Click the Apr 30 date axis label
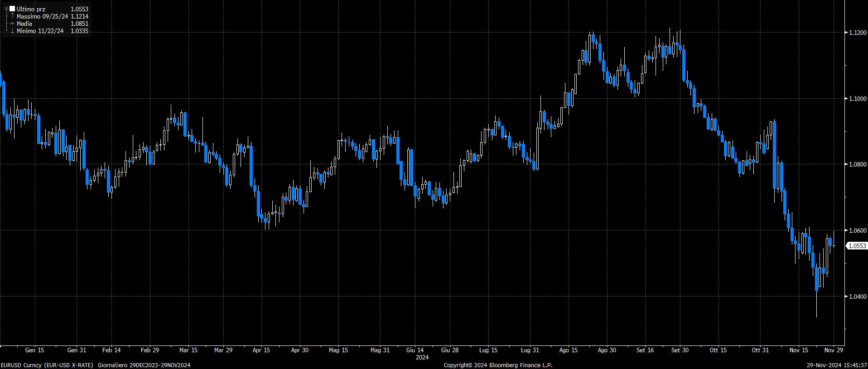 (300, 350)
